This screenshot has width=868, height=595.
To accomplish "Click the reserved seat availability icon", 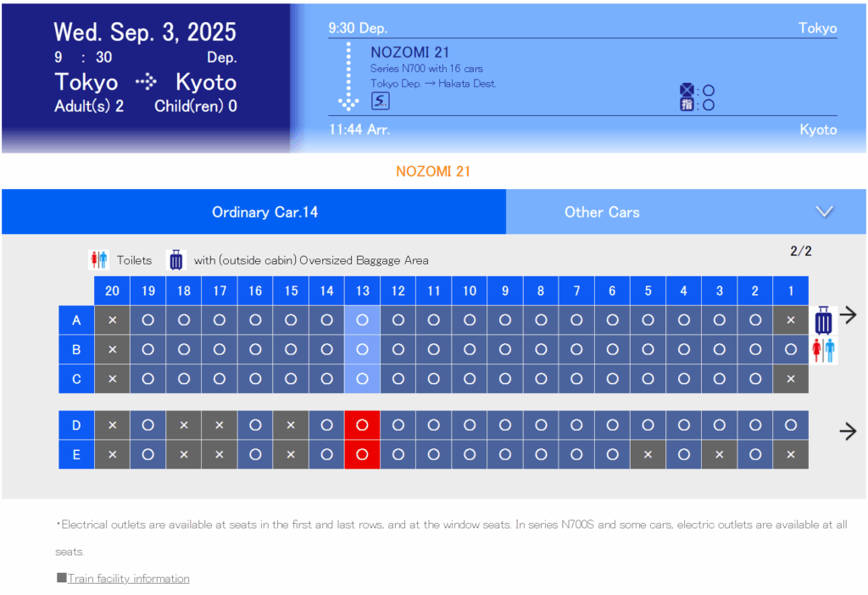I will point(687,104).
